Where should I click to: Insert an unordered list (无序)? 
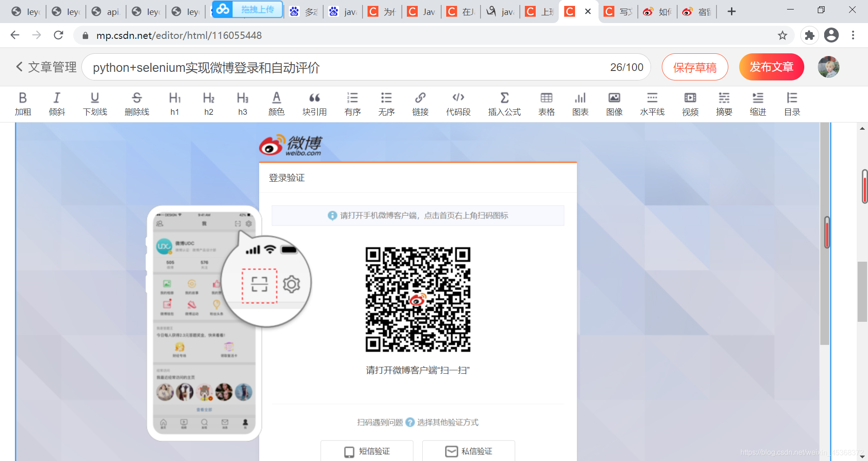[x=386, y=104]
